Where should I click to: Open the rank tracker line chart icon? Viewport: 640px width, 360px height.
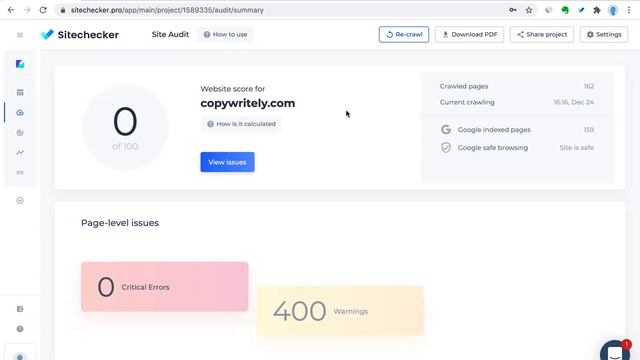(x=20, y=152)
